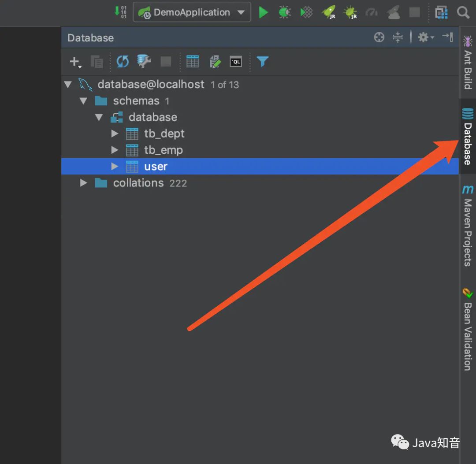Open the table data editor icon

tap(193, 62)
